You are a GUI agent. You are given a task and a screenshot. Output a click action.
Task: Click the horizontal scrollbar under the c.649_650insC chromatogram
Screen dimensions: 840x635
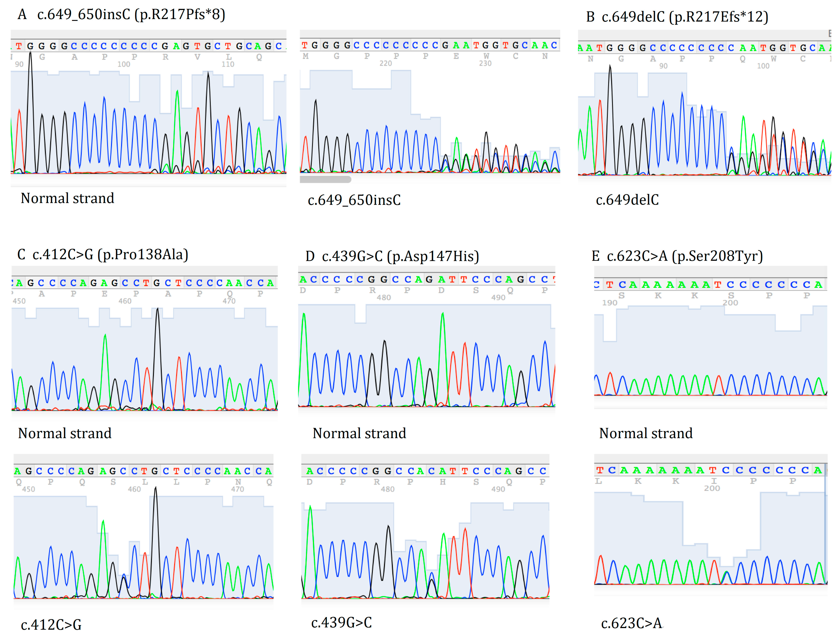pyautogui.click(x=325, y=179)
